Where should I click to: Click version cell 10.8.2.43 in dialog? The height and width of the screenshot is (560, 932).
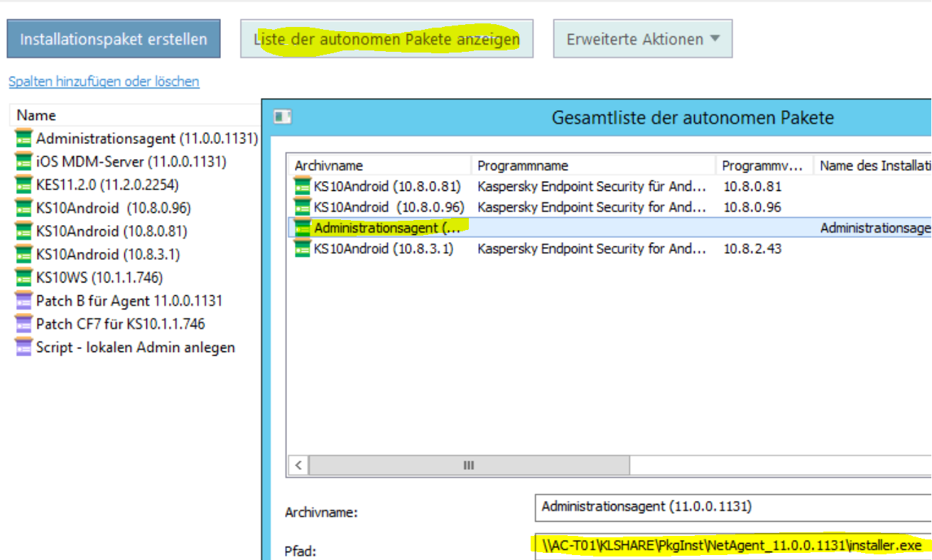[752, 249]
